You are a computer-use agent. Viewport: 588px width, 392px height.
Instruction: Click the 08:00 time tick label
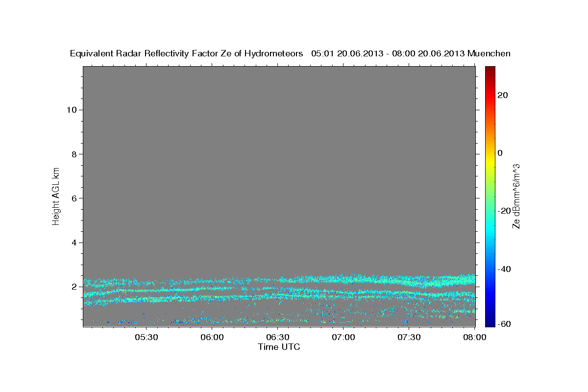pos(475,337)
